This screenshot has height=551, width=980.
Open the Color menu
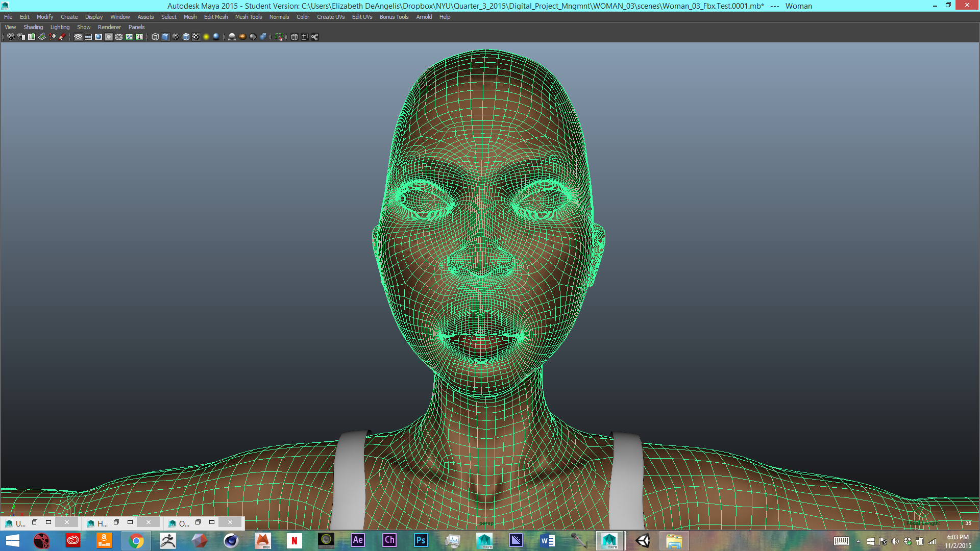click(x=303, y=17)
